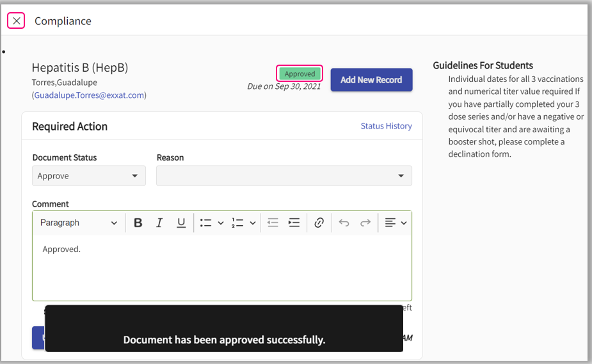The height and width of the screenshot is (364, 592).
Task: Open bulleted list style options arrow
Action: [221, 223]
